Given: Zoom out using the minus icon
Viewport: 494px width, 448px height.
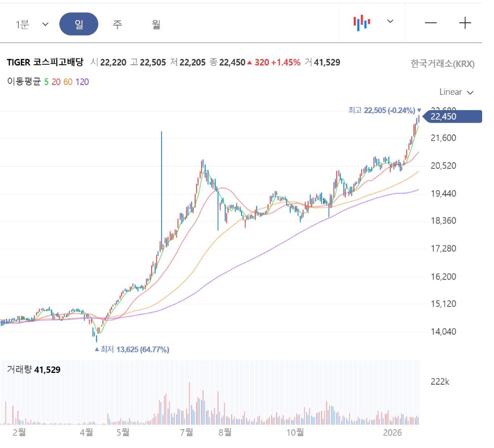Looking at the screenshot, I should tap(431, 23).
